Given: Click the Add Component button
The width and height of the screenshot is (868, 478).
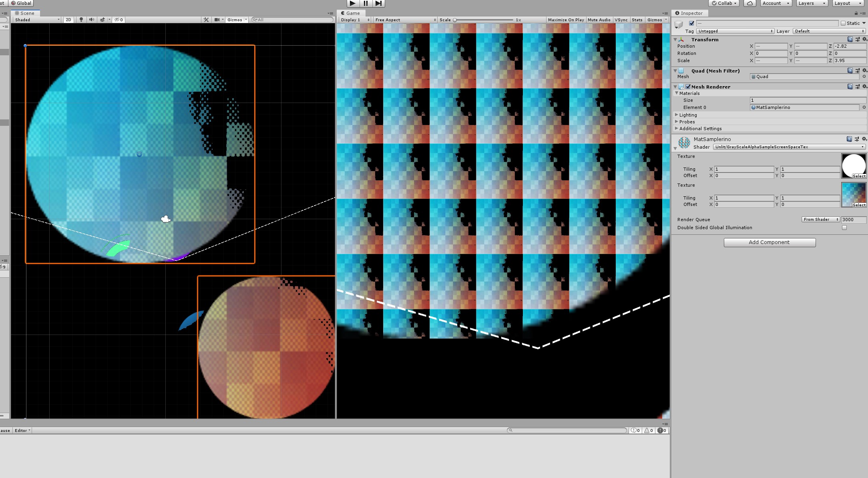Looking at the screenshot, I should (770, 242).
